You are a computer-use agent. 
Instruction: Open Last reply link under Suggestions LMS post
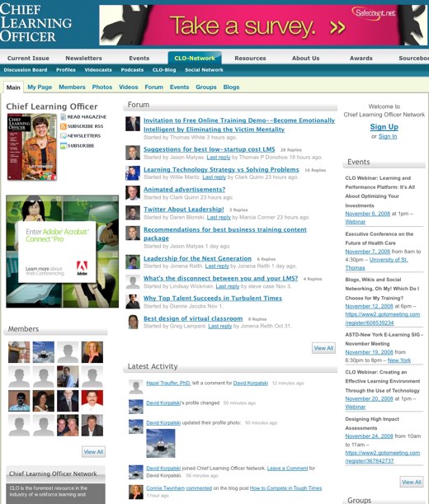click(219, 158)
